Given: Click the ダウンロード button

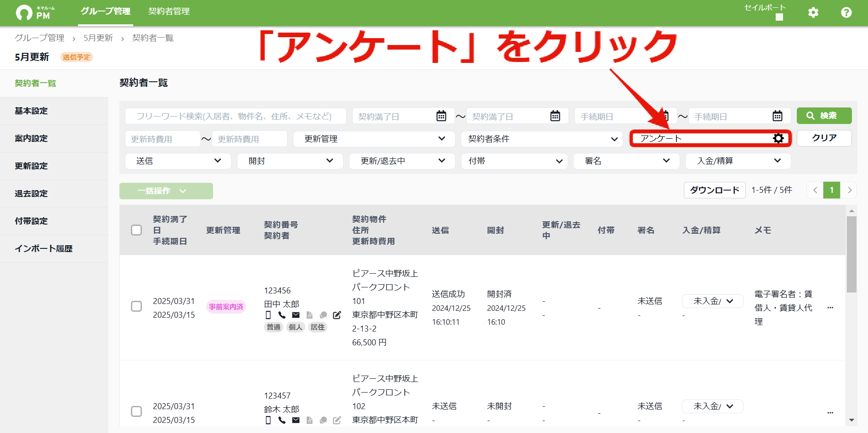Looking at the screenshot, I should (x=715, y=190).
